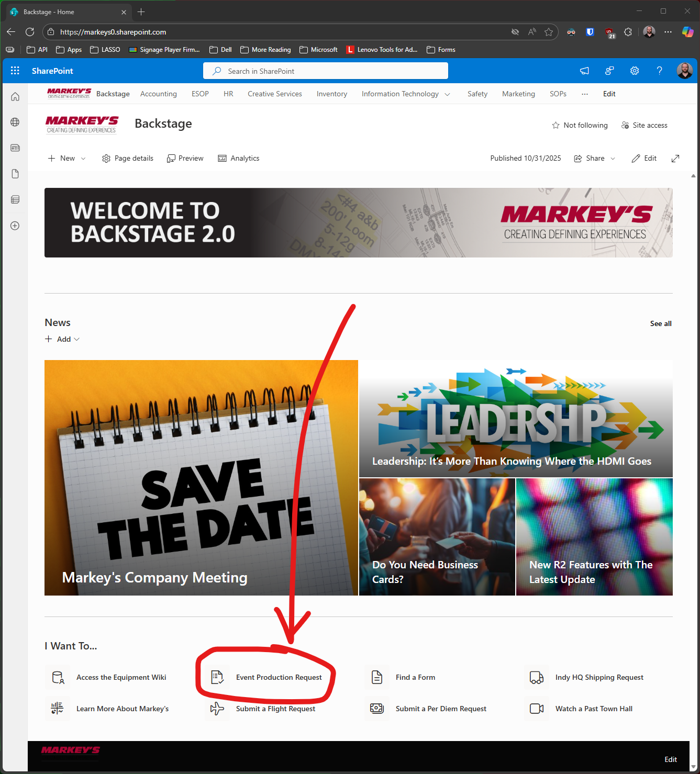Expand page to full screen with arrows icon

[675, 158]
